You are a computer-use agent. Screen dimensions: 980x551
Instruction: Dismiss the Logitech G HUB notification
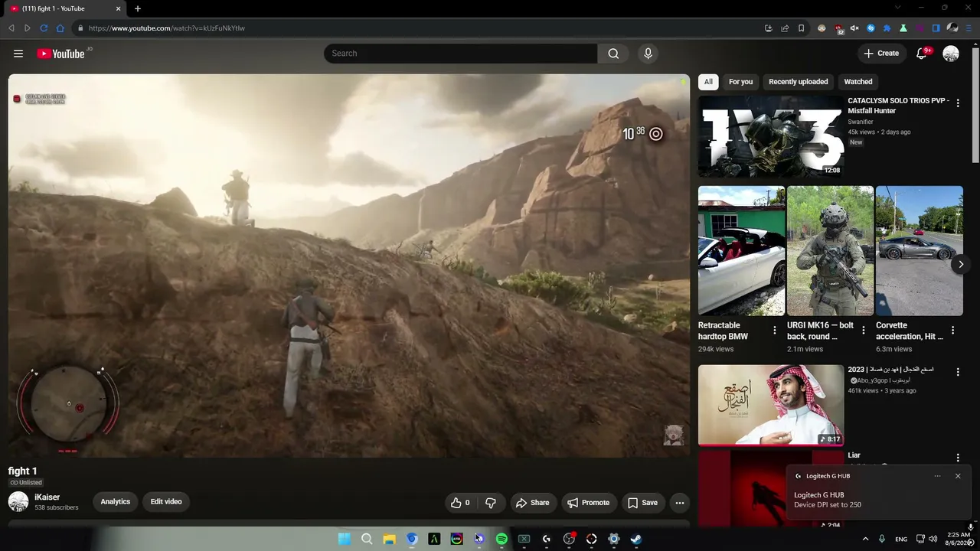coord(958,476)
